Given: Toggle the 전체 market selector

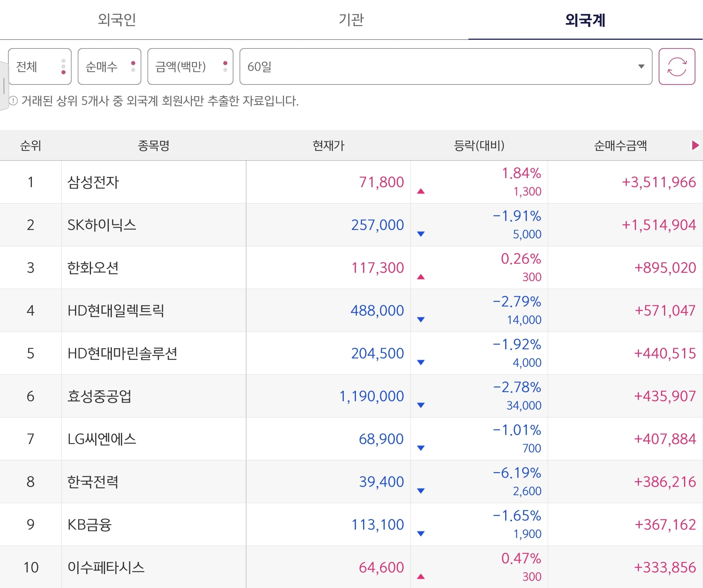Looking at the screenshot, I should (40, 66).
